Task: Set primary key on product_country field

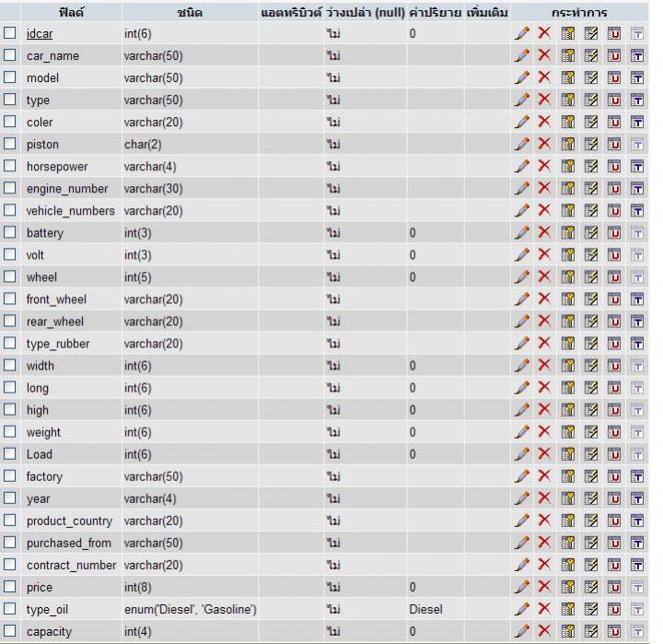Action: point(568,521)
